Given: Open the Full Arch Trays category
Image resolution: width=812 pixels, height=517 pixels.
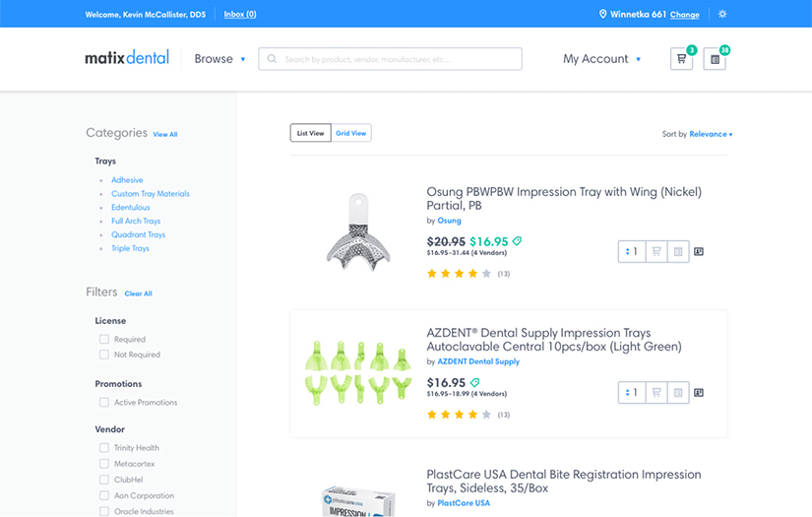Looking at the screenshot, I should 136,222.
